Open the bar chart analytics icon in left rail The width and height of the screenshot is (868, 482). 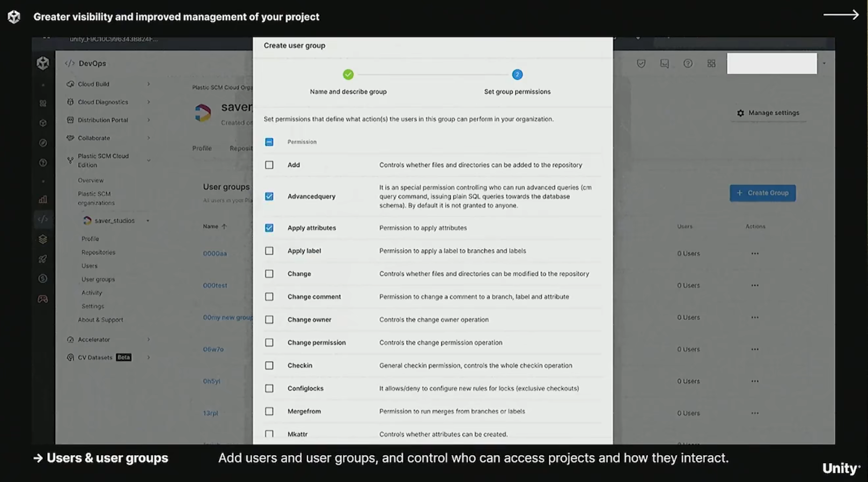[x=43, y=199]
